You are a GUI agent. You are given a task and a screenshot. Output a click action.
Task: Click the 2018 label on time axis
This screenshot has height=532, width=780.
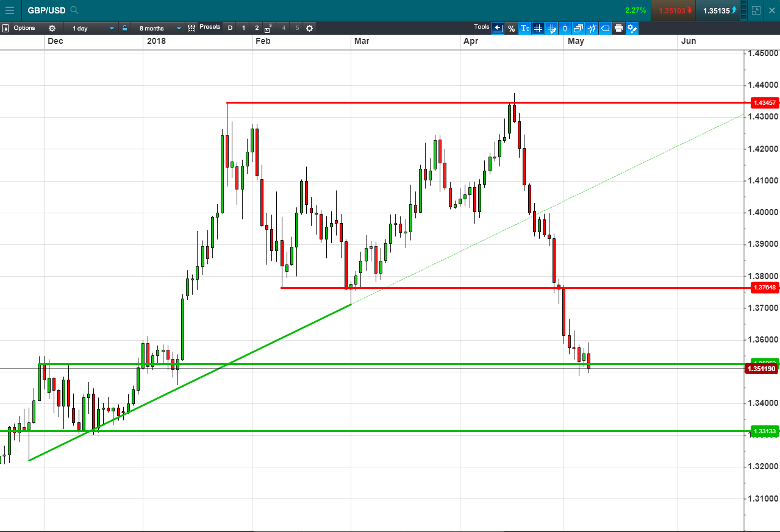click(x=156, y=41)
